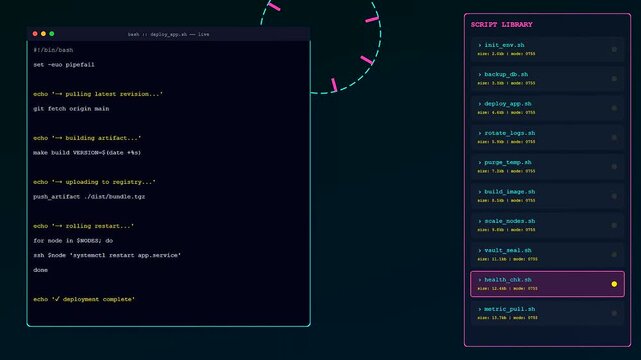Click the 'set -euo pipefail' line
The image size is (641, 360).
click(64, 65)
